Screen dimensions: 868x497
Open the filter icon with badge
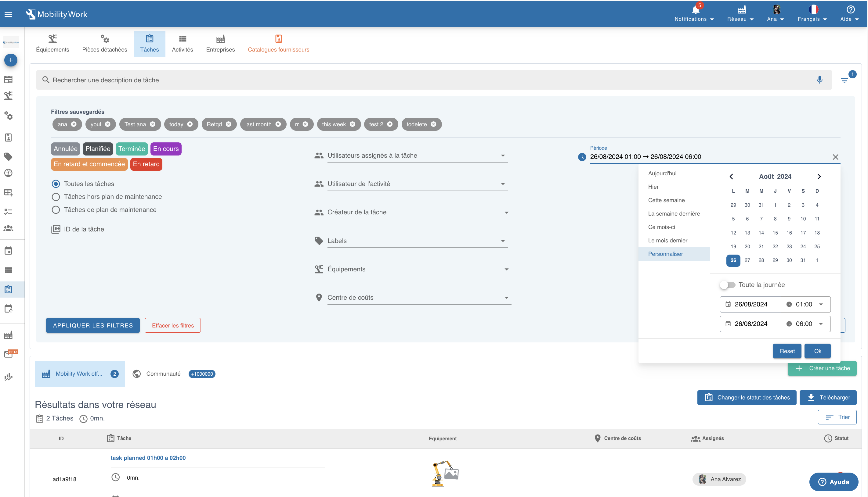pos(844,80)
